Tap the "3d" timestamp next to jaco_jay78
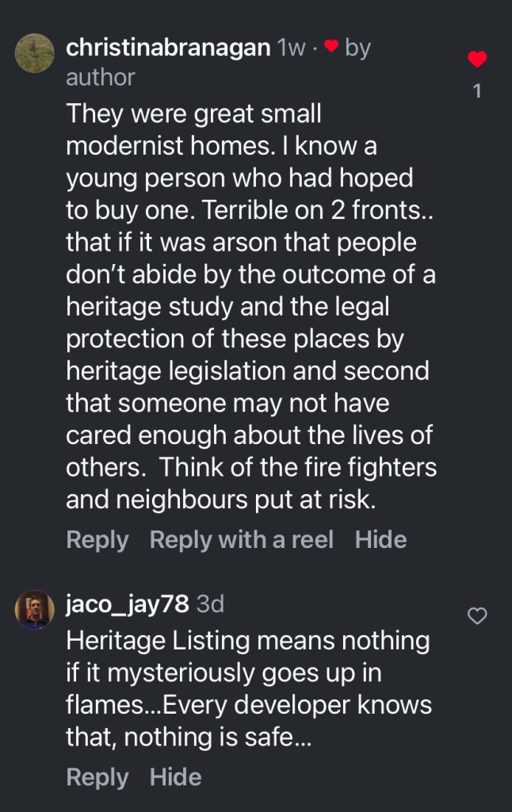This screenshot has height=812, width=512. tap(210, 604)
